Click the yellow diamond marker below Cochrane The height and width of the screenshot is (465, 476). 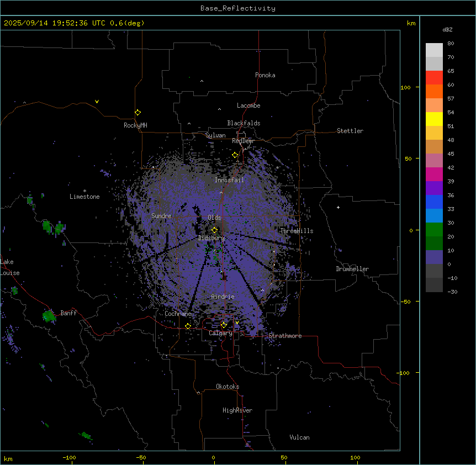click(x=188, y=326)
